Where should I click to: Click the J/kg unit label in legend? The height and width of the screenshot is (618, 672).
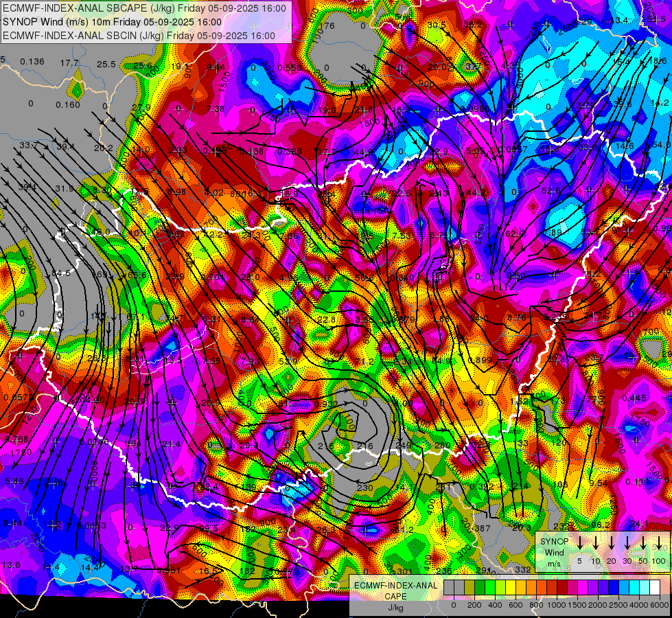coord(395,608)
